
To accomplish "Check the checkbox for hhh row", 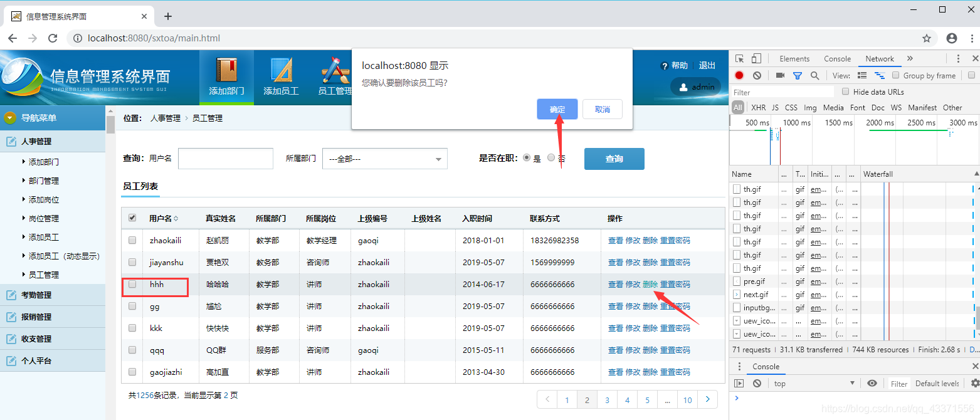I will (x=132, y=284).
